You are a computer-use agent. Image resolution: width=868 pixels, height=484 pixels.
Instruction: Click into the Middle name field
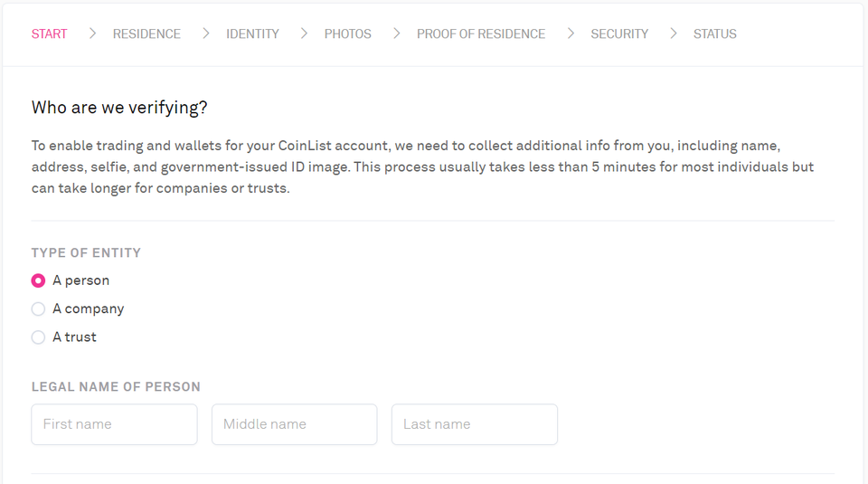(294, 424)
